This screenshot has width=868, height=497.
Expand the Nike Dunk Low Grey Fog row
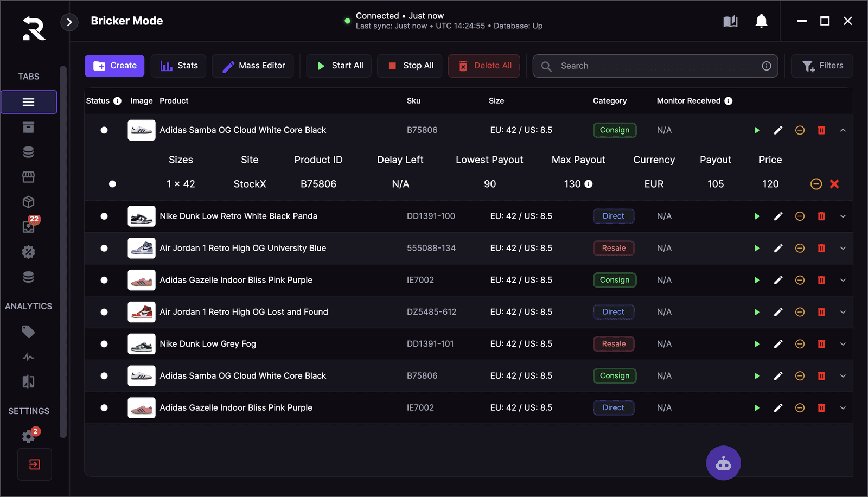tap(843, 344)
